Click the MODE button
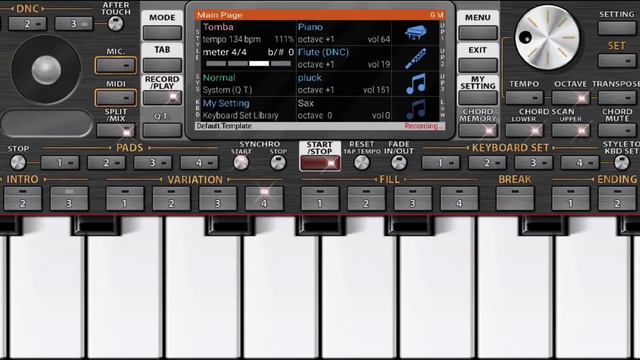 tap(162, 33)
